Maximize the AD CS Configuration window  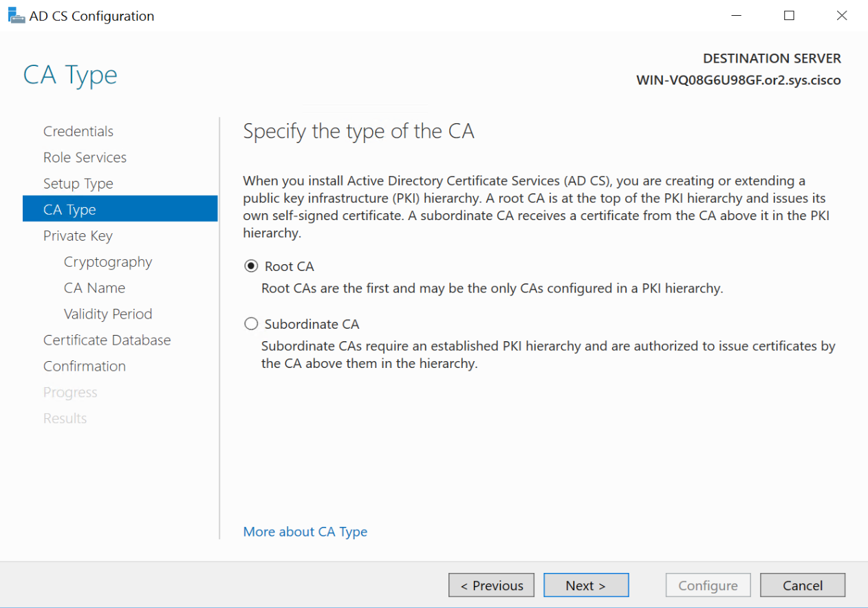[x=789, y=16]
